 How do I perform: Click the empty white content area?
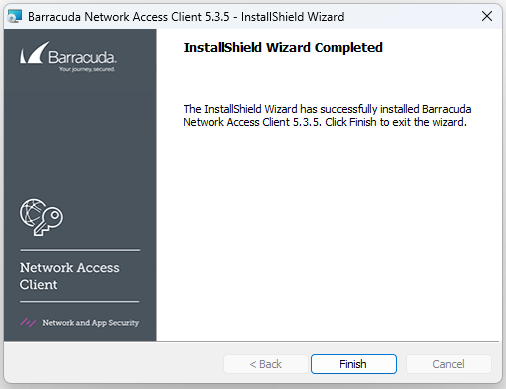(328, 233)
